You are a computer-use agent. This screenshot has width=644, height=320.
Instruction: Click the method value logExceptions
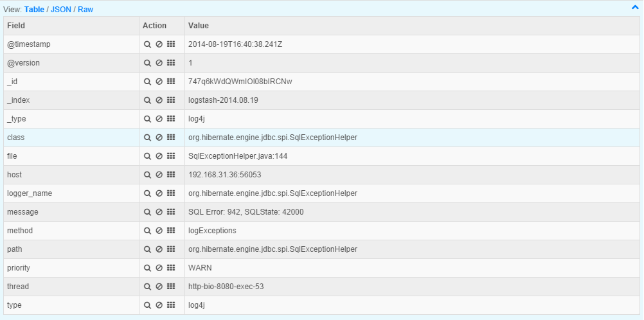click(x=212, y=231)
